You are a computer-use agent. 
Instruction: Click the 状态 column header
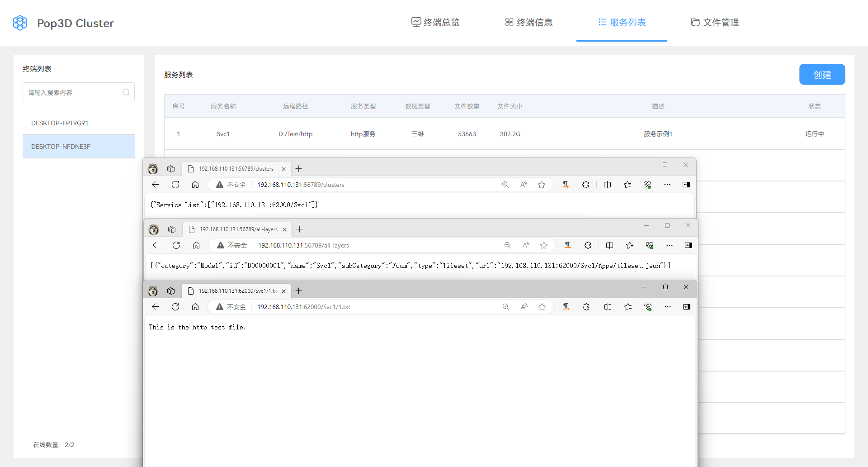tap(814, 106)
